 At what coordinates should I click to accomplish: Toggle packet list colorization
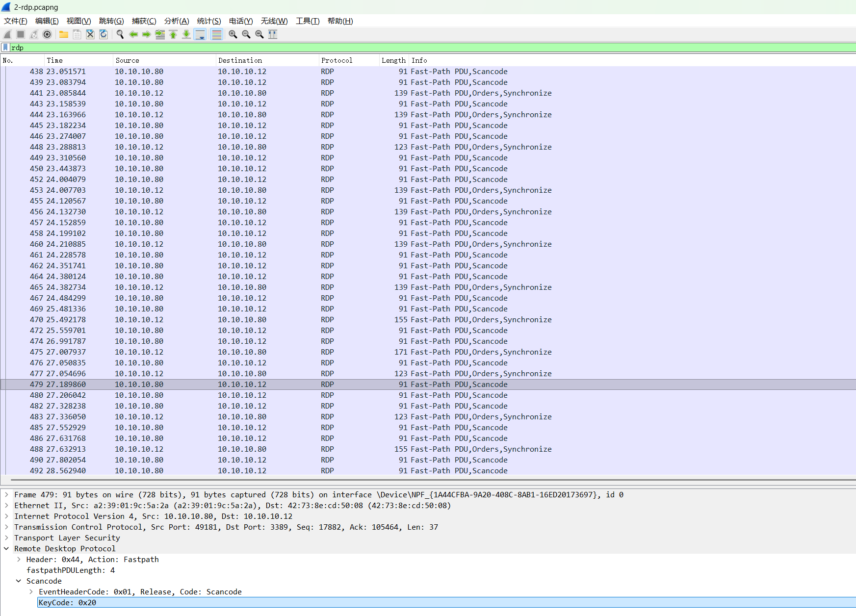click(x=216, y=34)
